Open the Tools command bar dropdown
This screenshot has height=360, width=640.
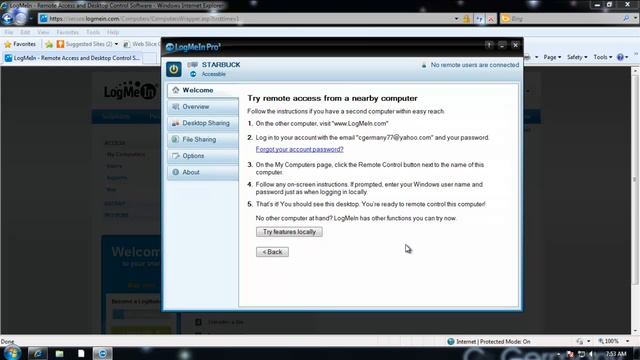[x=602, y=57]
